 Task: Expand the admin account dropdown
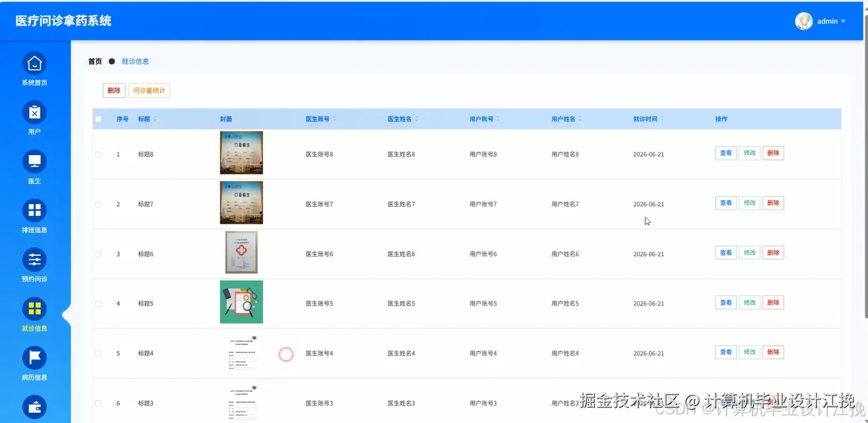(x=832, y=21)
